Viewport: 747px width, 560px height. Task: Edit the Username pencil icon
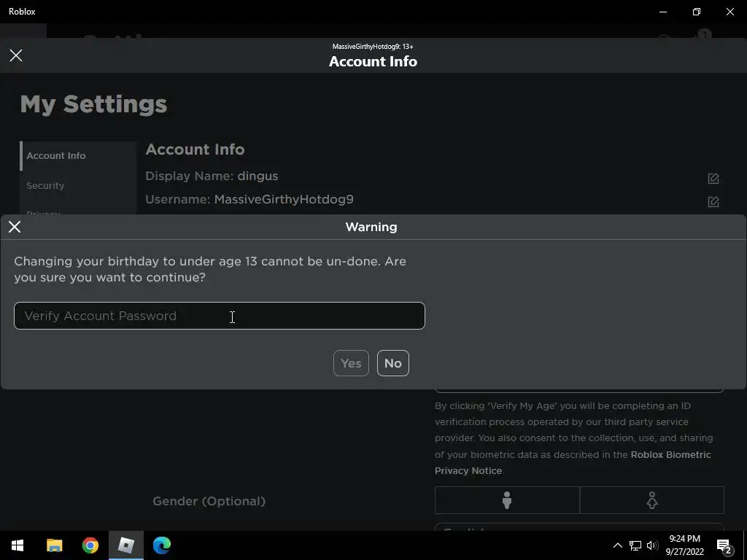[713, 202]
